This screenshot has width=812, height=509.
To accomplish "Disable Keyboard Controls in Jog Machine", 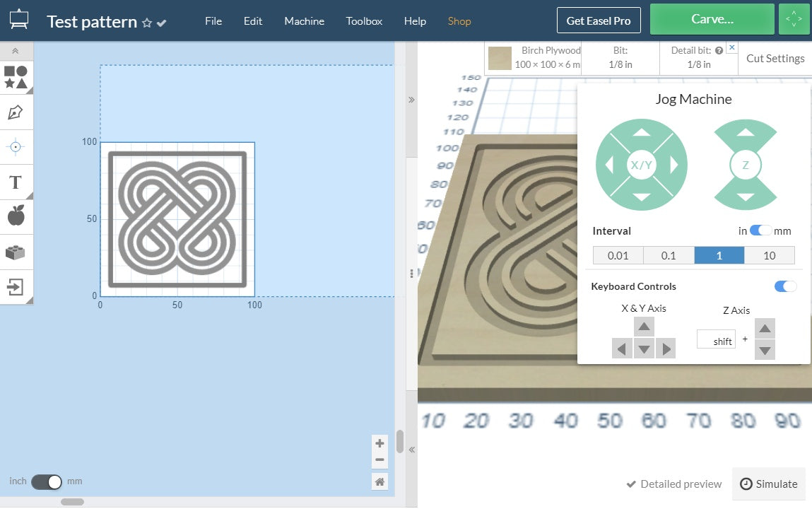I will pos(784,286).
